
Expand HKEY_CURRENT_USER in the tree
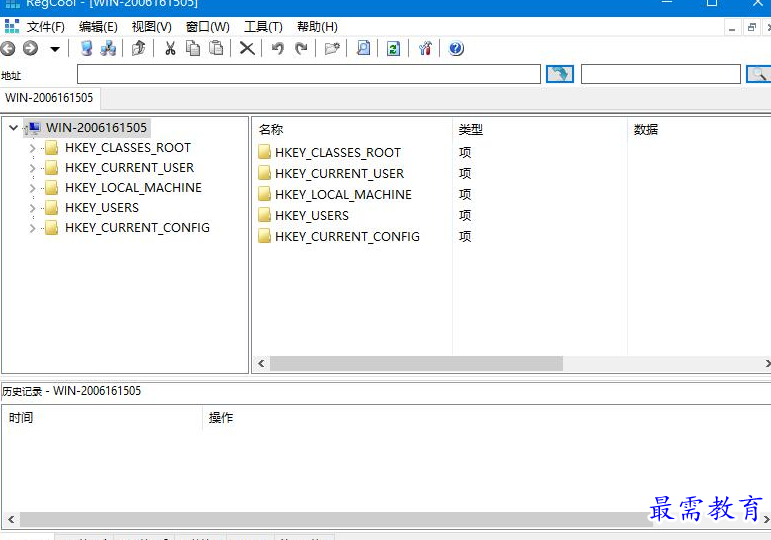pos(32,168)
